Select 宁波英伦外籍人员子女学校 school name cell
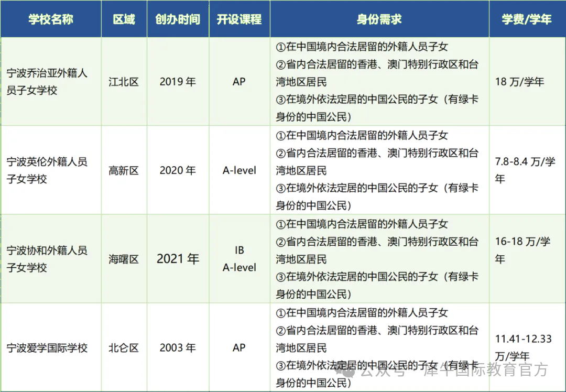 point(51,170)
